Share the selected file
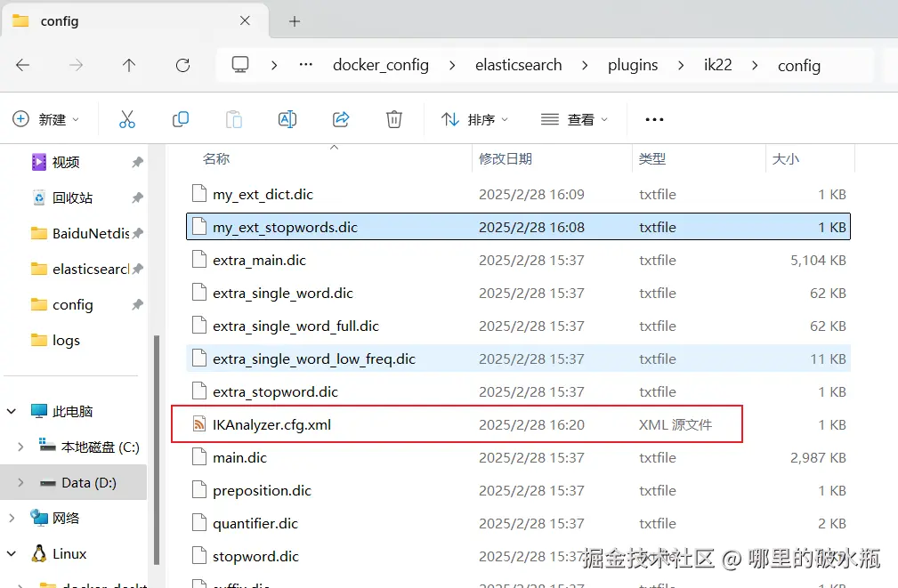This screenshot has width=898, height=588. (x=341, y=119)
